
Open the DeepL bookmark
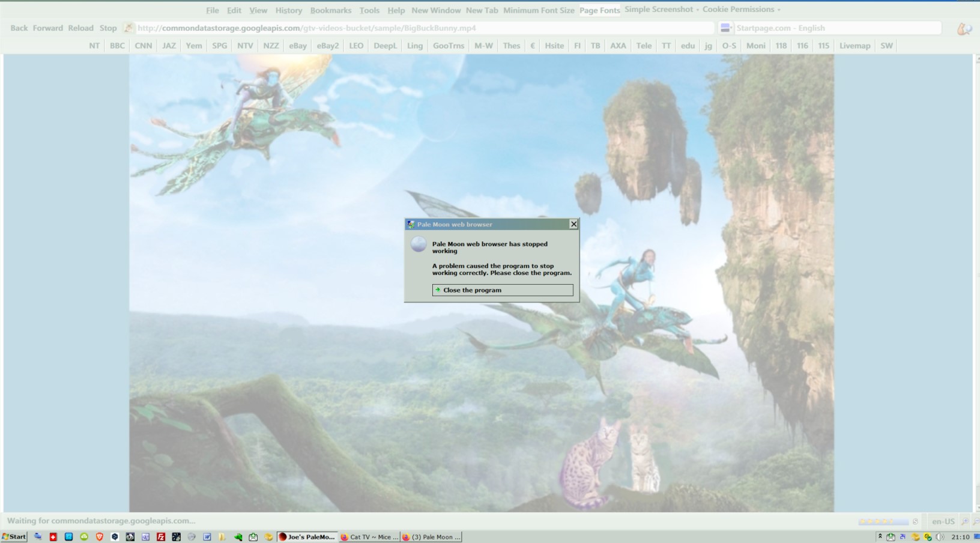pyautogui.click(x=385, y=46)
